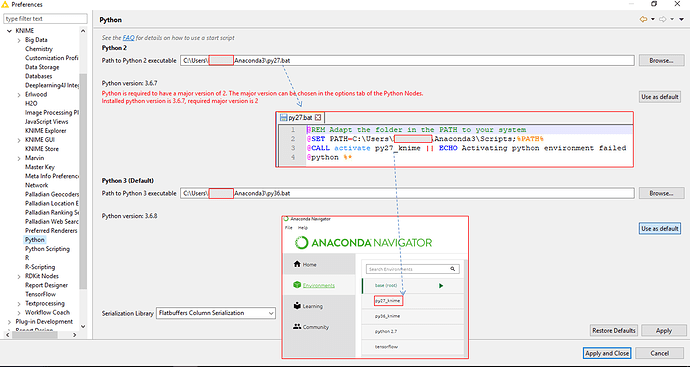This screenshot has height=367, width=690.
Task: Select tensorflow environment in Anaconda Navigator
Action: (x=386, y=346)
